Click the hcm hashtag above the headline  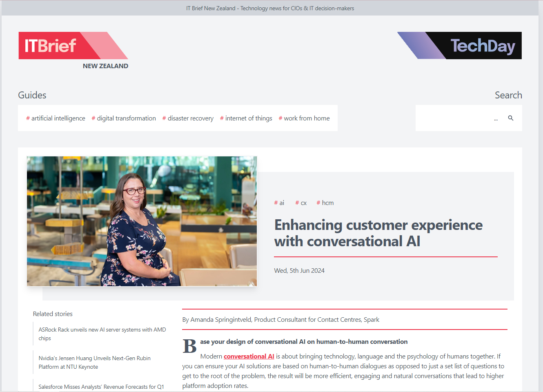[x=325, y=203]
